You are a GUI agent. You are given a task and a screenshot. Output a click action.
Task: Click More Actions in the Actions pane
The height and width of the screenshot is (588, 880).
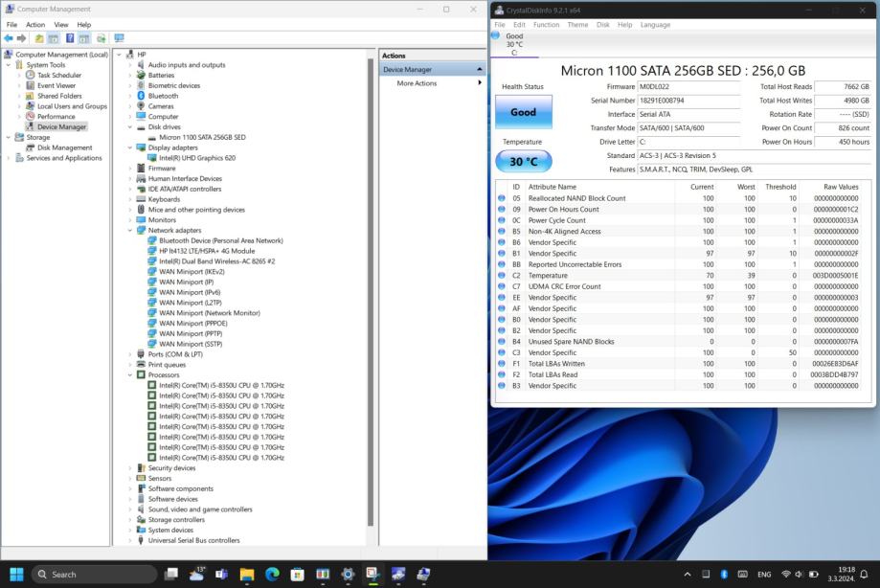point(417,83)
